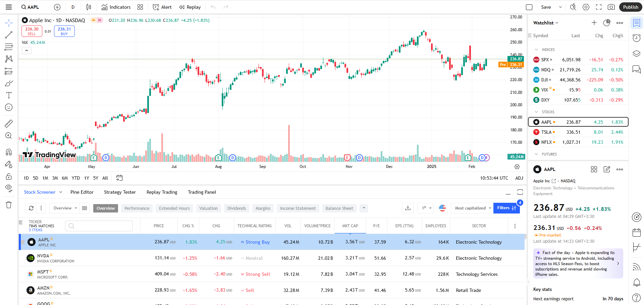
Task: Select the 6M time range
Action: coord(65,178)
